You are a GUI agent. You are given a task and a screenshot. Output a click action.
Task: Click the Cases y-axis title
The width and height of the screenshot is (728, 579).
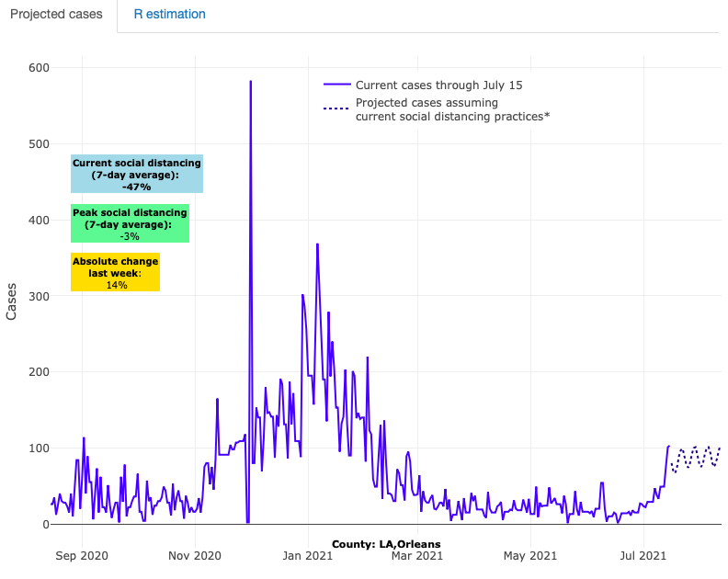point(12,300)
